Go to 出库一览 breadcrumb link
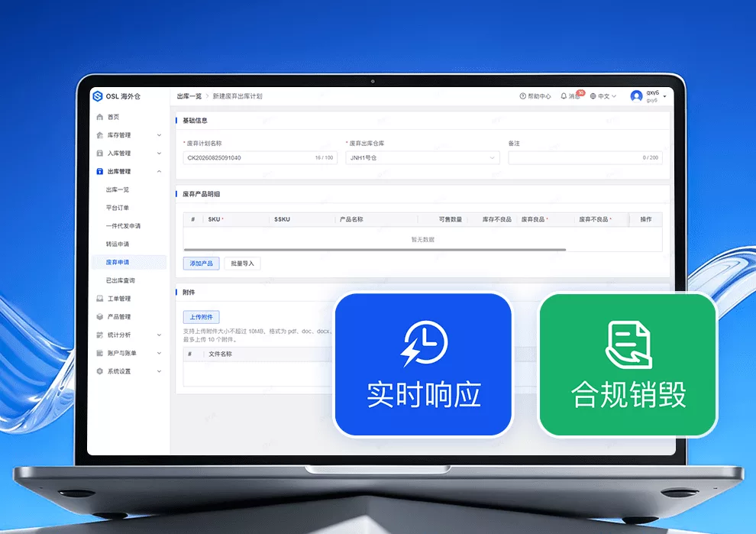 (x=189, y=96)
